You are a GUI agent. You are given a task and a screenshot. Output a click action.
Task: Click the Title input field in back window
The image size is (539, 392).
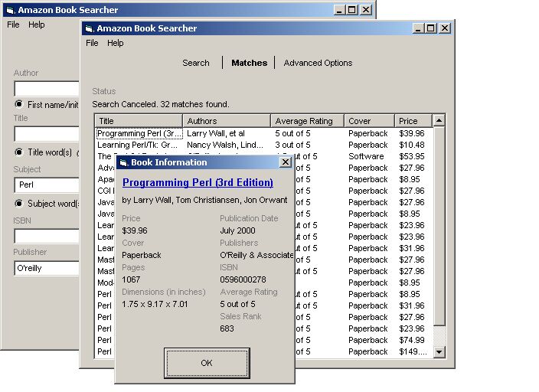click(x=47, y=133)
